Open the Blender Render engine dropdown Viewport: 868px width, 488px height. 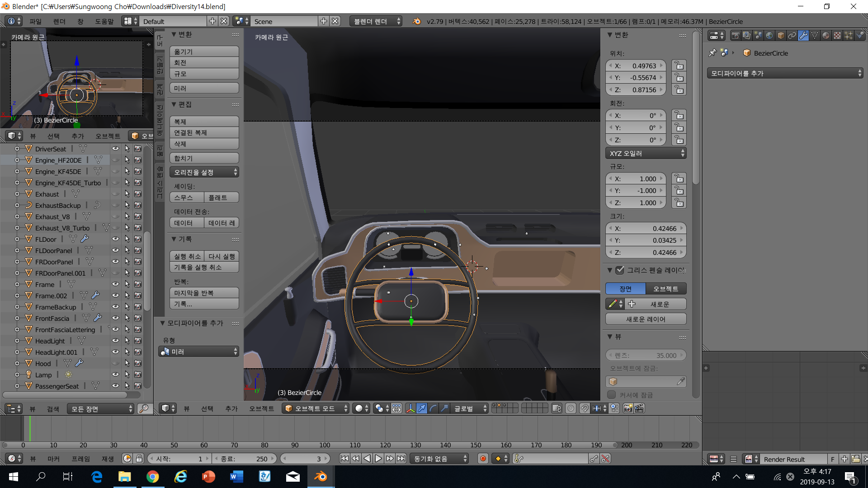point(376,21)
